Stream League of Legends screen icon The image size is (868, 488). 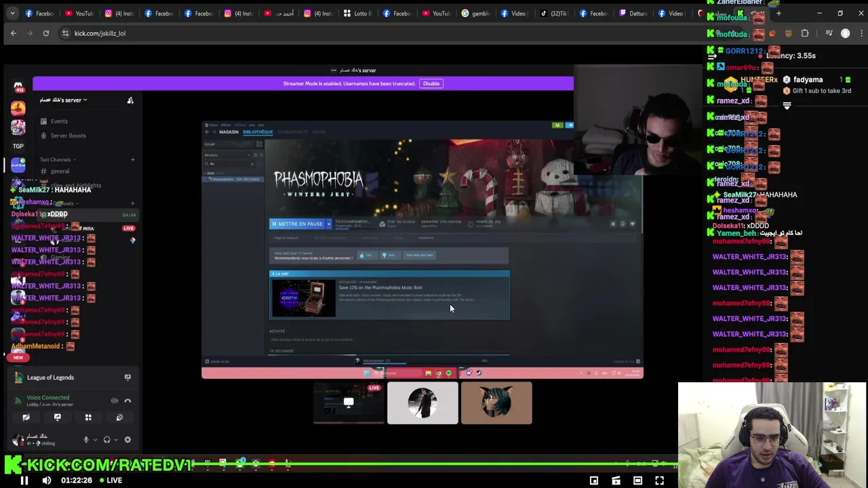[127, 378]
